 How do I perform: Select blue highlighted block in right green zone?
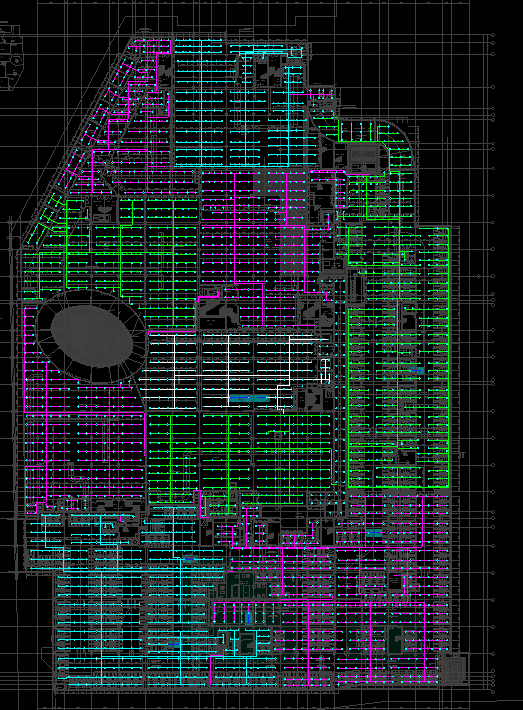pyautogui.click(x=417, y=370)
